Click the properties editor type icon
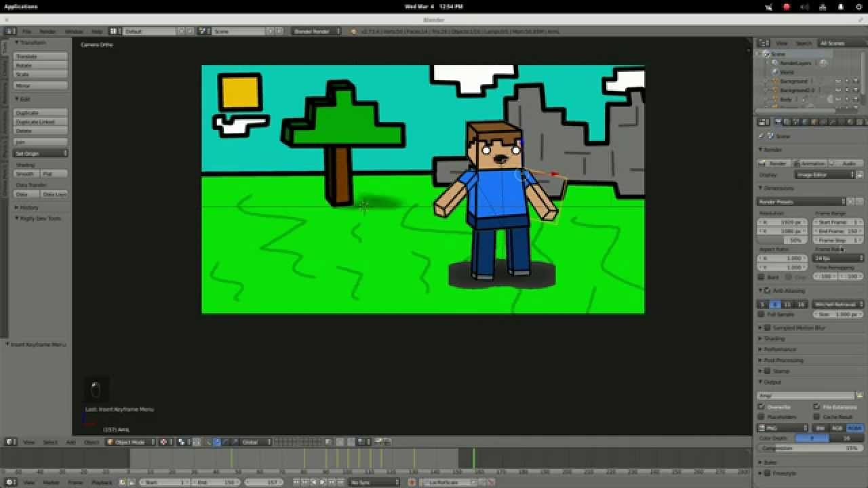Image resolution: width=868 pixels, height=488 pixels. click(x=764, y=122)
